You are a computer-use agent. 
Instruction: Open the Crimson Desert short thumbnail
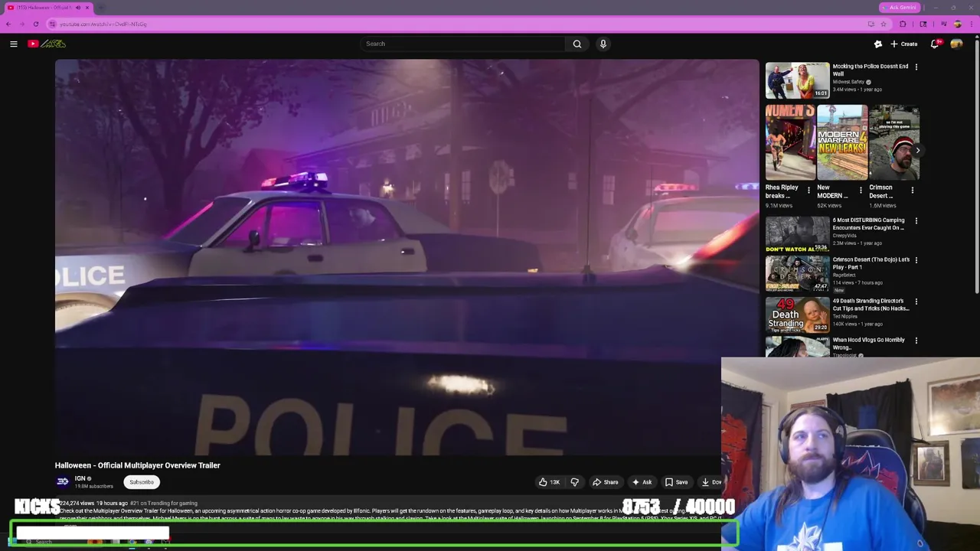tap(893, 142)
